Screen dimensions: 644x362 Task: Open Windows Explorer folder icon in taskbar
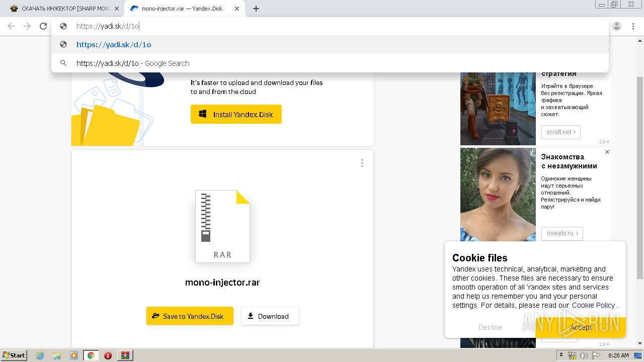pos(57,355)
